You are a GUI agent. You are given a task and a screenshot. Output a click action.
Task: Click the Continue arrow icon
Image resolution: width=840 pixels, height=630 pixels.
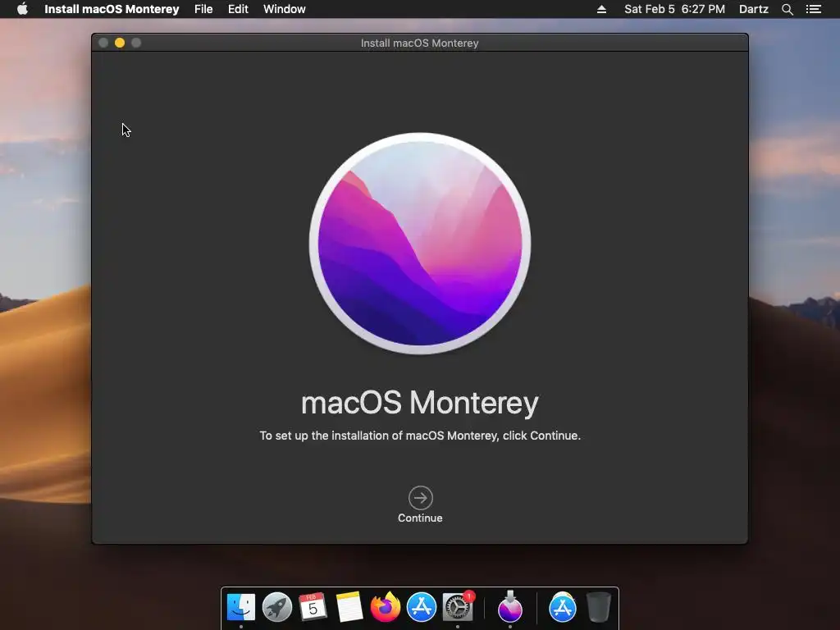pyautogui.click(x=421, y=498)
